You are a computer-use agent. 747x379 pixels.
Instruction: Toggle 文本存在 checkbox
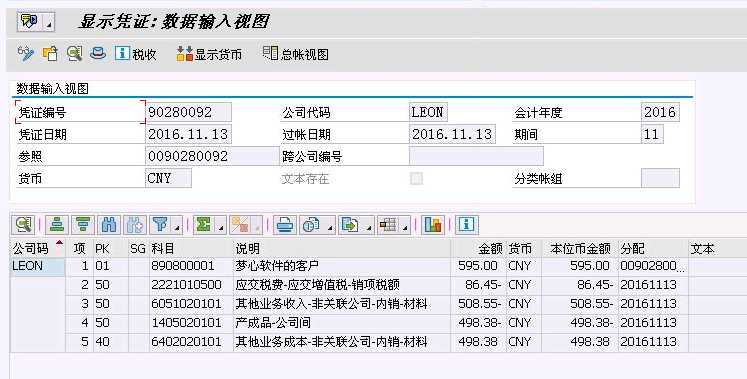tap(416, 179)
